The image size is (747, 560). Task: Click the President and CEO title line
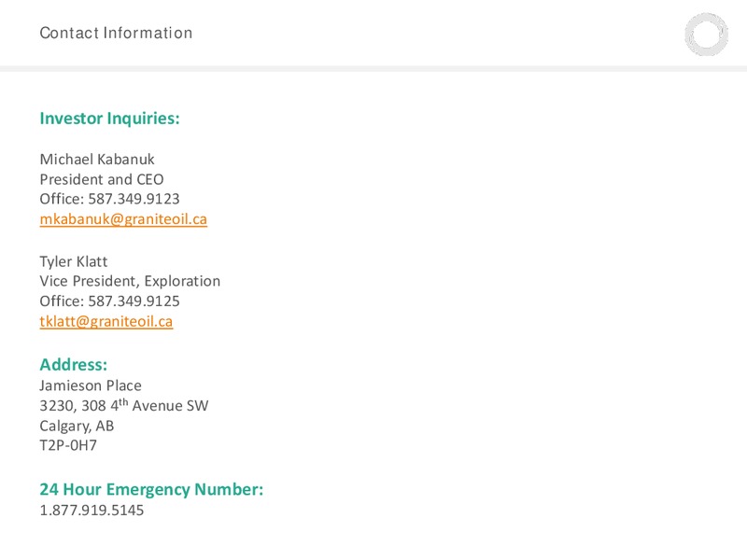point(102,179)
